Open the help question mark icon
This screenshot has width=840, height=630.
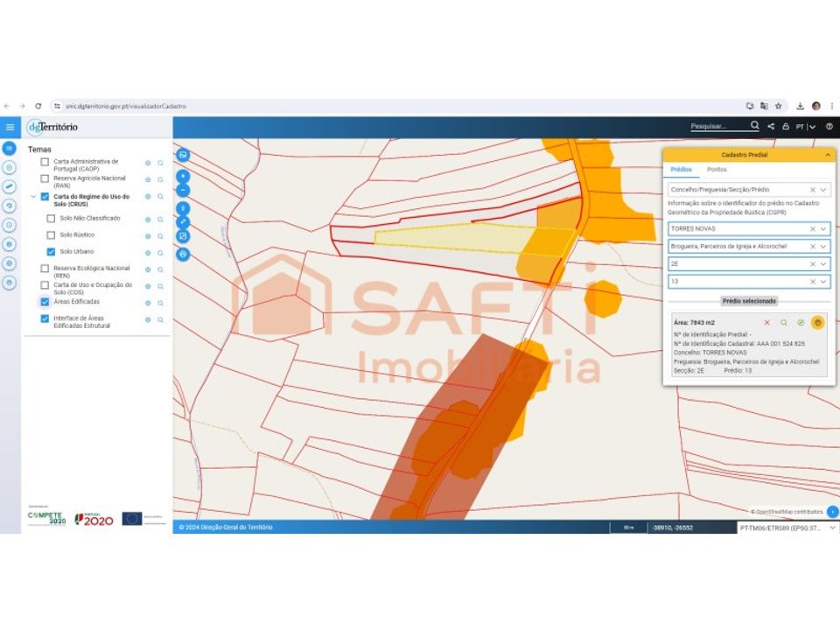click(829, 126)
